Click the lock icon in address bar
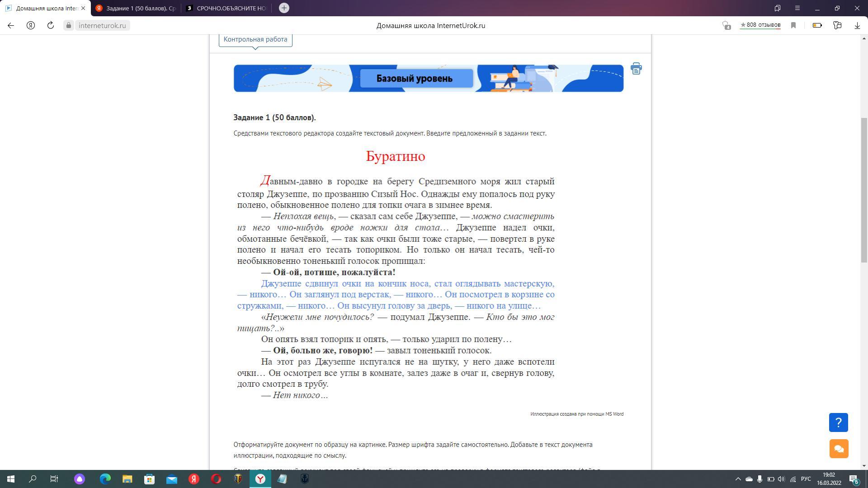 (69, 25)
